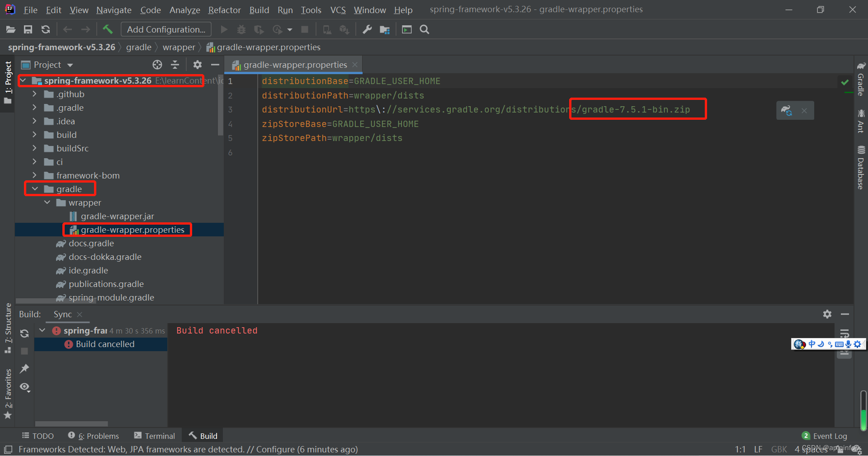
Task: Toggle the Gradle side tool window
Action: (x=861, y=79)
